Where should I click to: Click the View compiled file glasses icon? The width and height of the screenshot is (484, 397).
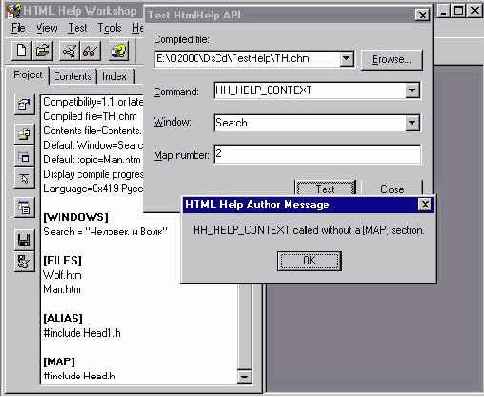tap(90, 51)
